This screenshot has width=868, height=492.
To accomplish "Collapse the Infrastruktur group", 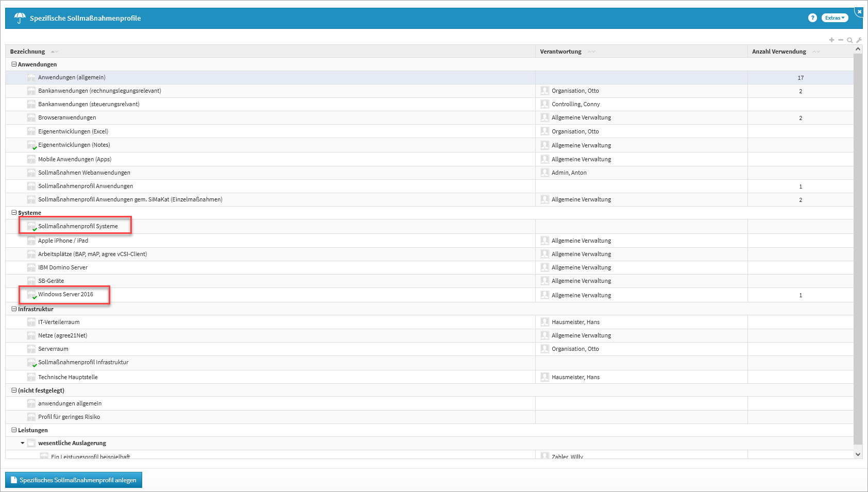I will [14, 309].
